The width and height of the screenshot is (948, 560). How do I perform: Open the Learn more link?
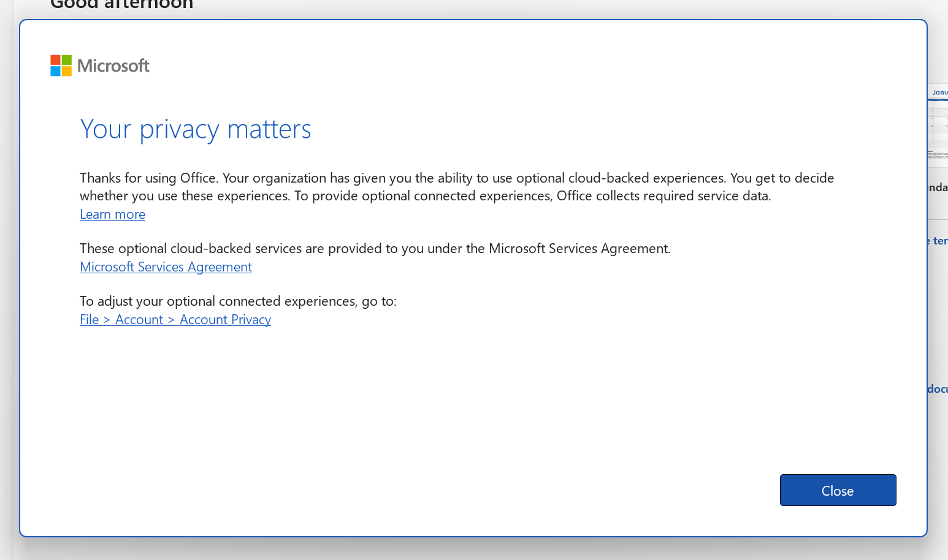(x=112, y=214)
